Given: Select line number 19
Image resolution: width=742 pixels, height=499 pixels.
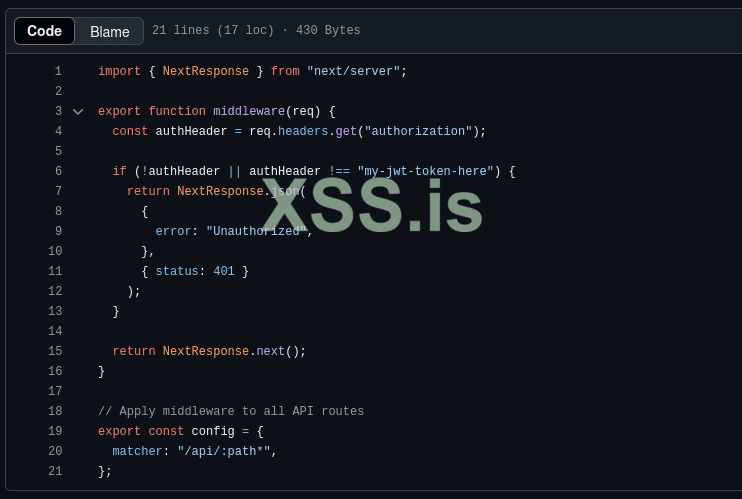Looking at the screenshot, I should 55,431.
